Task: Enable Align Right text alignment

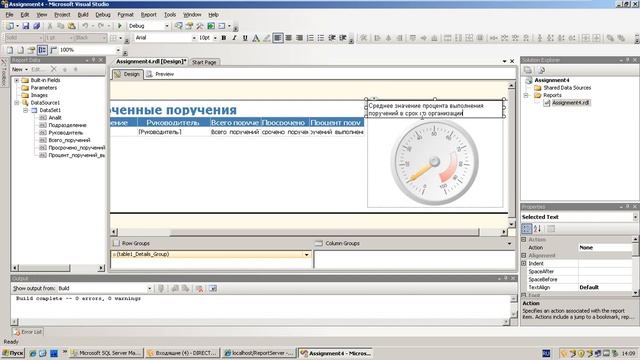Action: tap(299, 38)
